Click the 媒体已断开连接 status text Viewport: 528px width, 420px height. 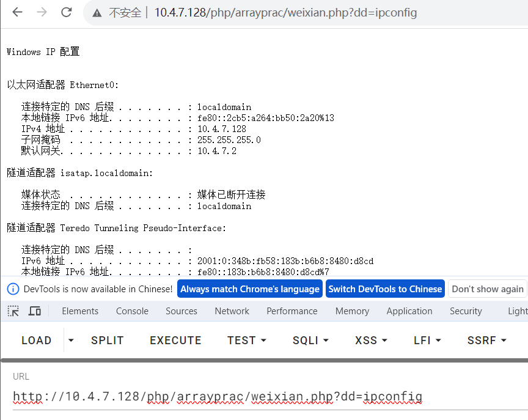pos(232,194)
